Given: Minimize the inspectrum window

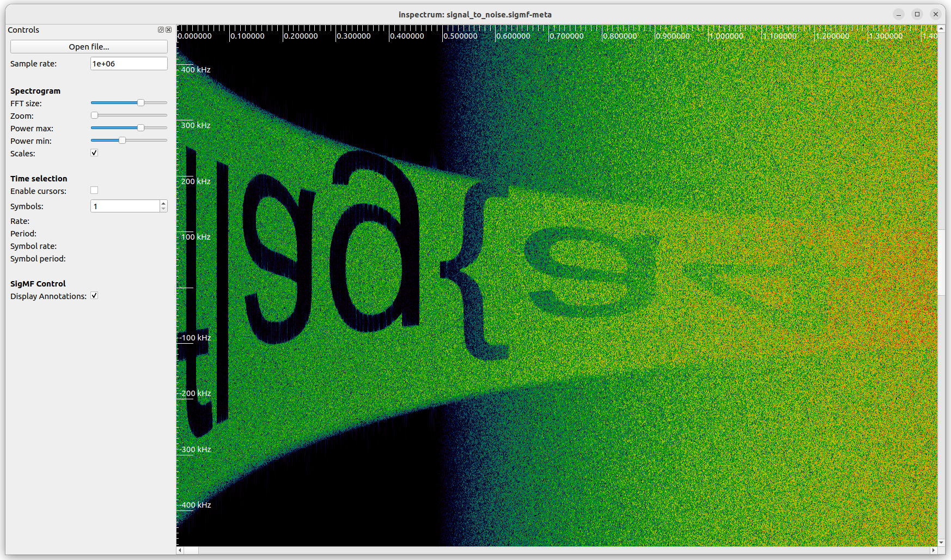Looking at the screenshot, I should coord(898,14).
